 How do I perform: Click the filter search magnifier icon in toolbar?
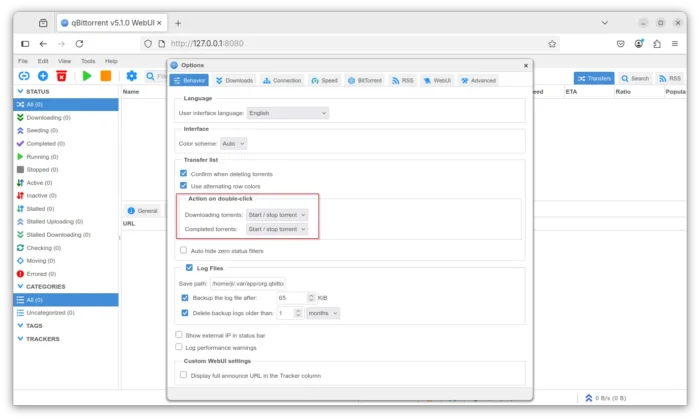(150, 76)
